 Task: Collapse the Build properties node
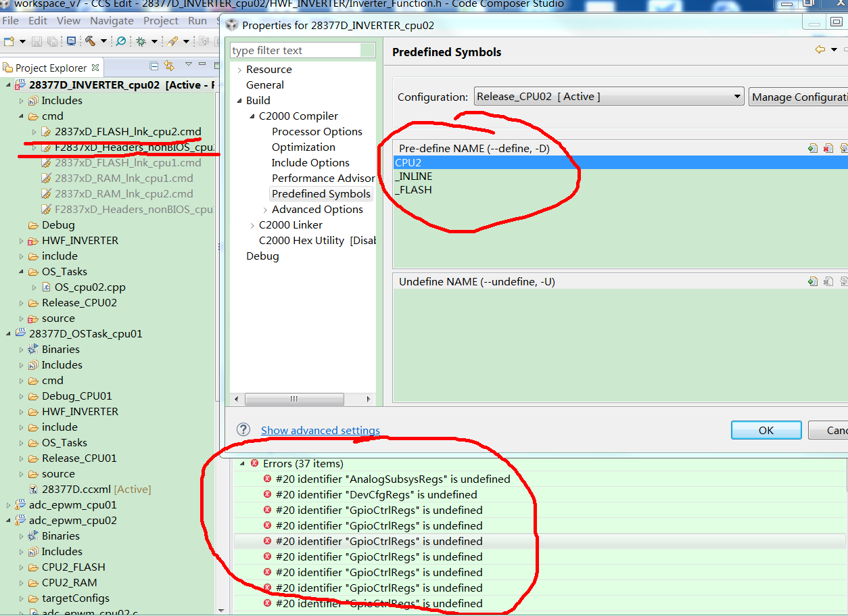coord(239,101)
